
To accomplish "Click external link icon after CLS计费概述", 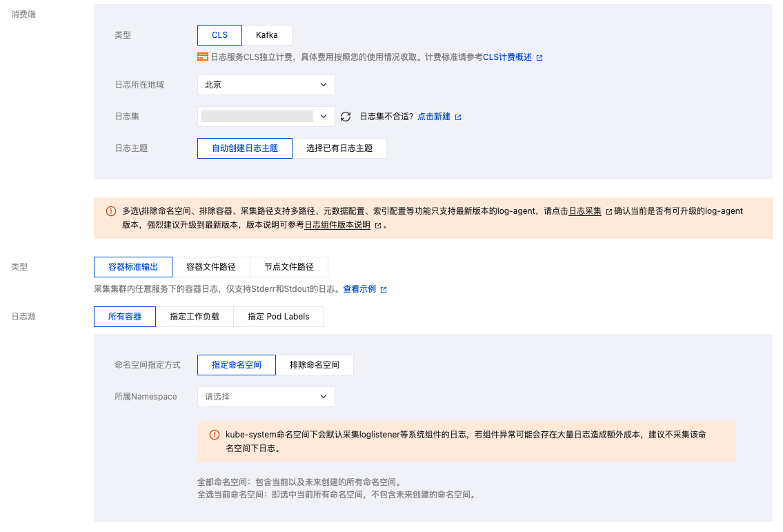I will point(539,58).
